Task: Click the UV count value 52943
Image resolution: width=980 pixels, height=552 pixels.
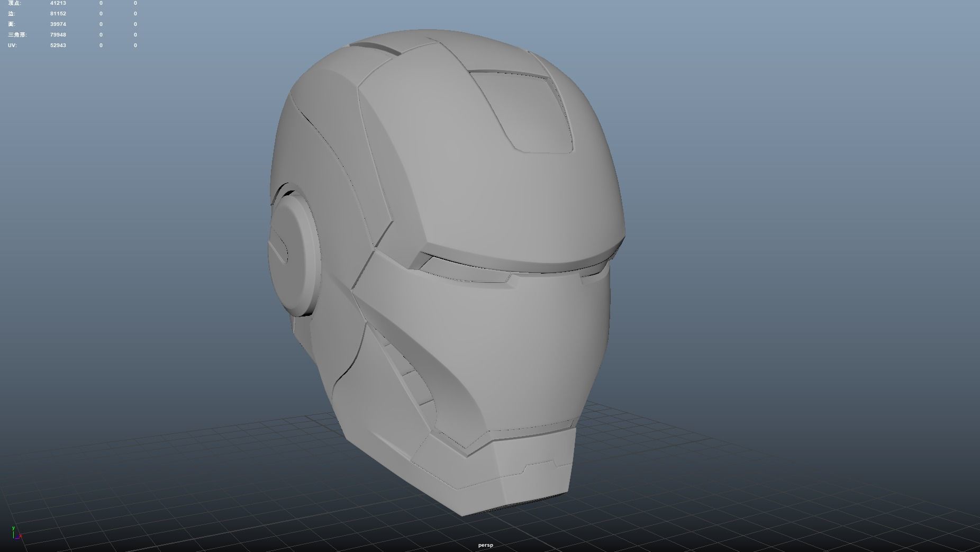Action: click(58, 46)
